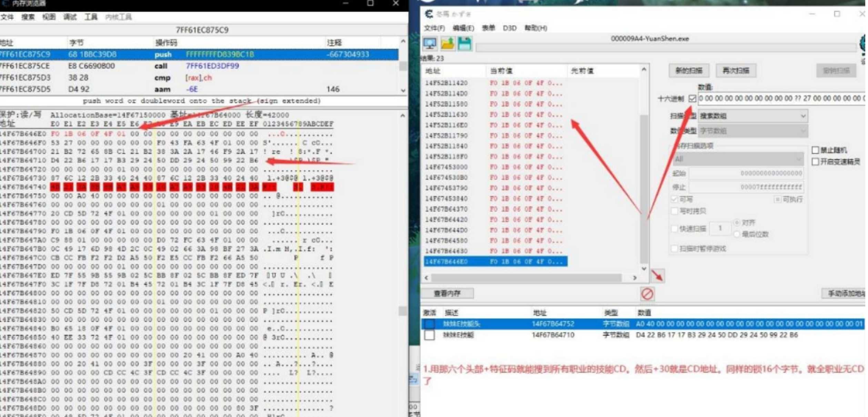Open 工具 menu in memory viewer window

91,17
